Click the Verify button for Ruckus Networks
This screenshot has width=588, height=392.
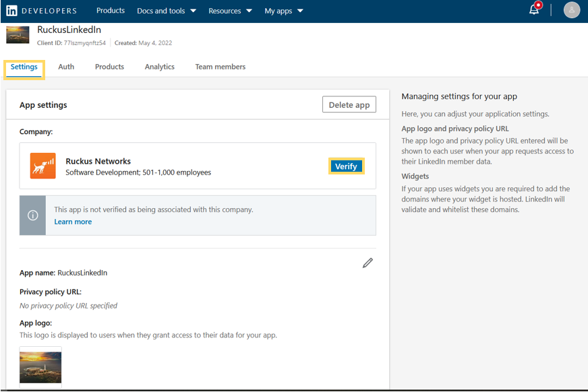pos(346,166)
